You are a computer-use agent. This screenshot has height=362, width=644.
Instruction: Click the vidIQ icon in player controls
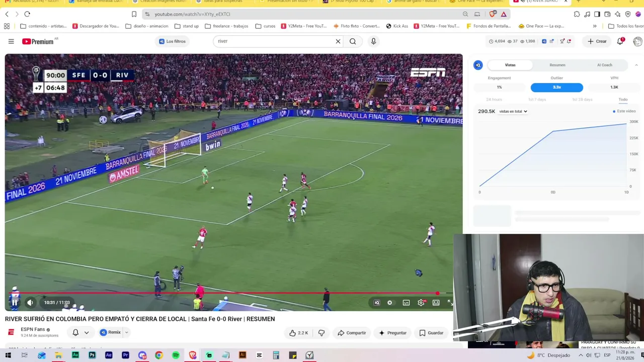(377, 303)
